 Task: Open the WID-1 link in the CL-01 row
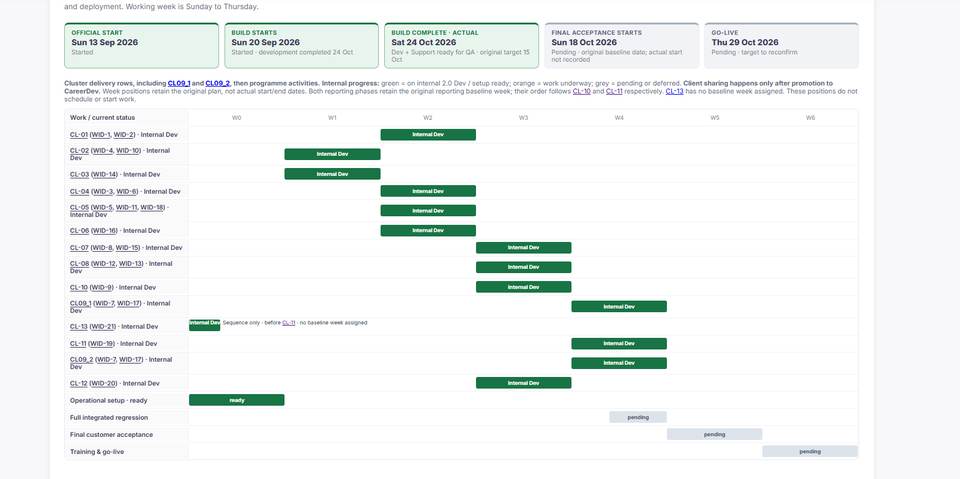pyautogui.click(x=102, y=135)
